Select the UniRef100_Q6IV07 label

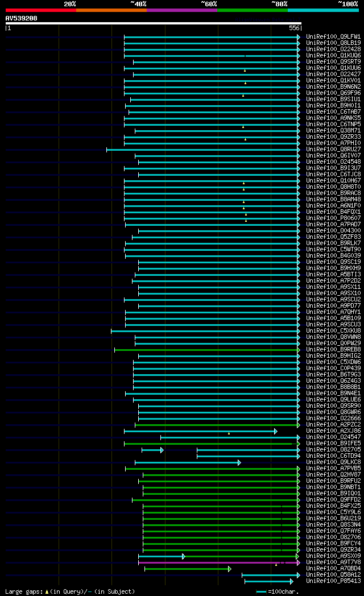point(333,155)
